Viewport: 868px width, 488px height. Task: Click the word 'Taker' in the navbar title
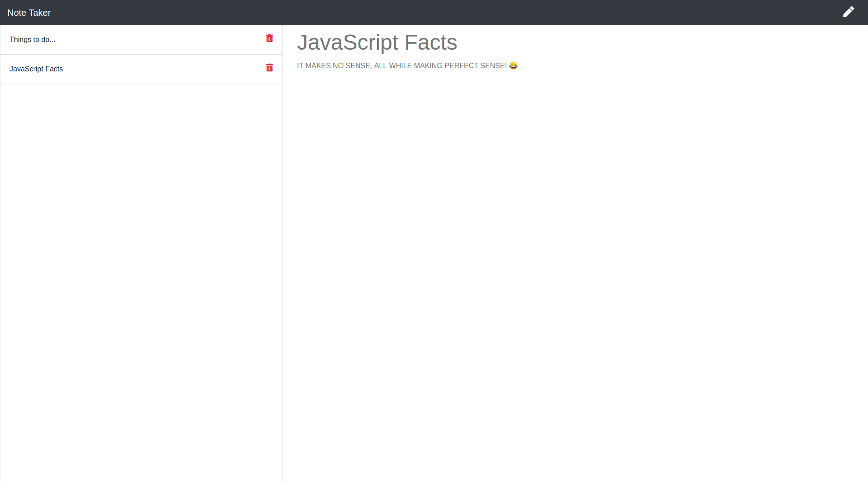(40, 13)
